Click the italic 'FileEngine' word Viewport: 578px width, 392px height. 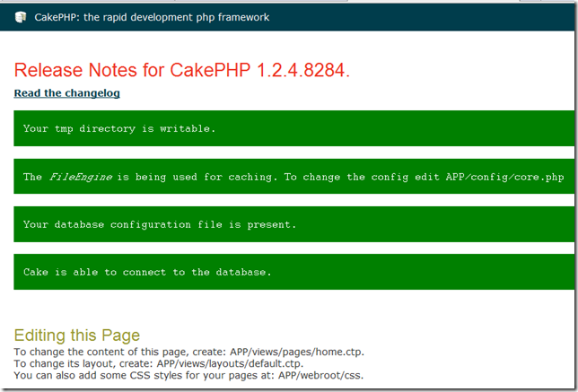[81, 177]
